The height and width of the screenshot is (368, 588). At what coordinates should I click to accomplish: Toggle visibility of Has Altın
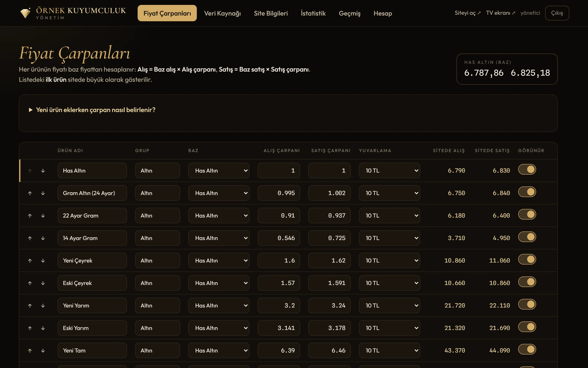[x=527, y=169]
